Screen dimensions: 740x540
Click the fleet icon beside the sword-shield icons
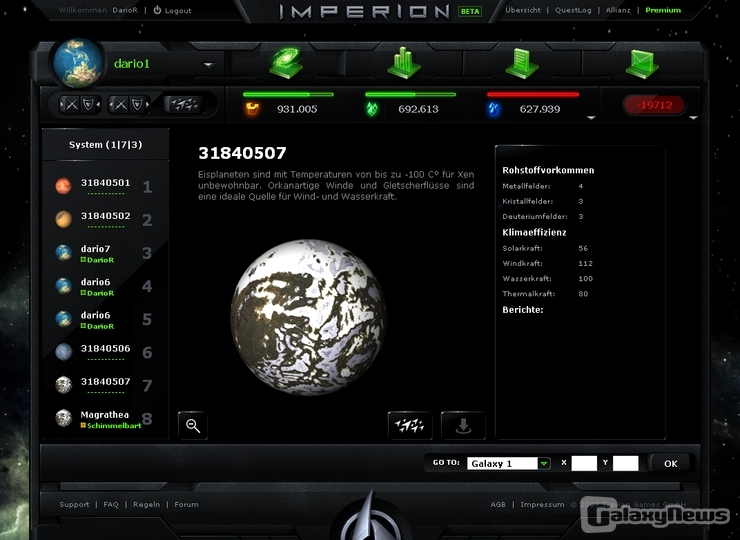(182, 104)
